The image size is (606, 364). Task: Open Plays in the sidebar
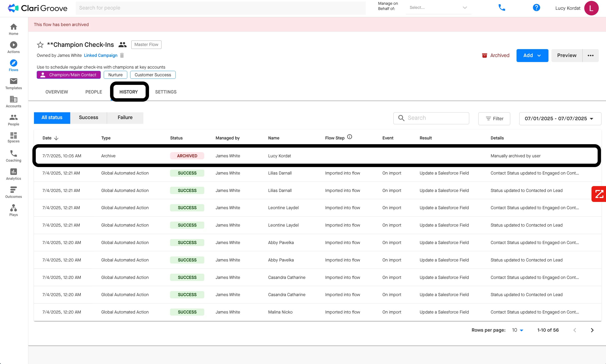click(14, 210)
